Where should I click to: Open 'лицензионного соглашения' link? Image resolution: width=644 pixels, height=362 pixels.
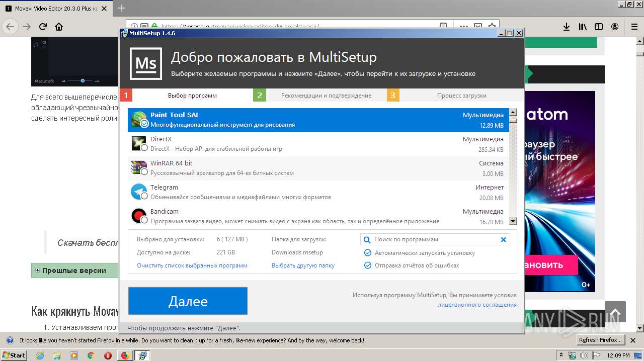tap(477, 305)
